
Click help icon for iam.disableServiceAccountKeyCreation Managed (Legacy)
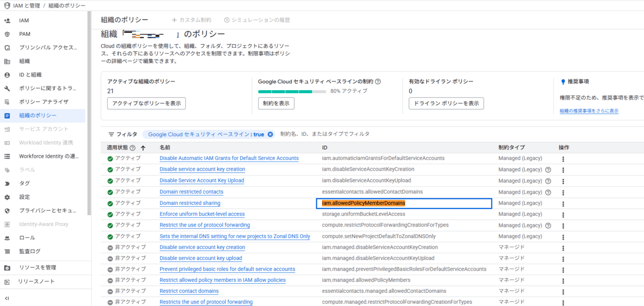click(x=548, y=170)
